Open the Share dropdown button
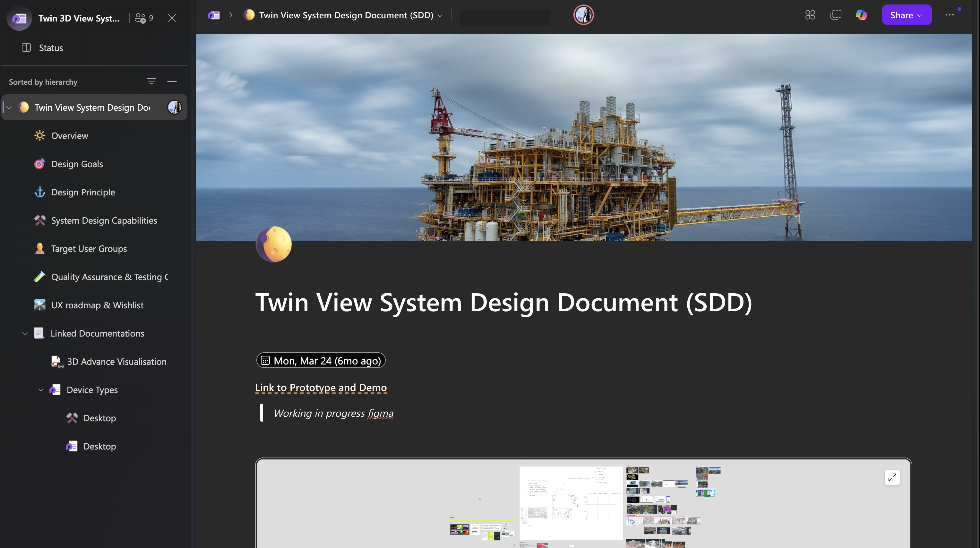This screenshot has height=548, width=980. tap(906, 15)
